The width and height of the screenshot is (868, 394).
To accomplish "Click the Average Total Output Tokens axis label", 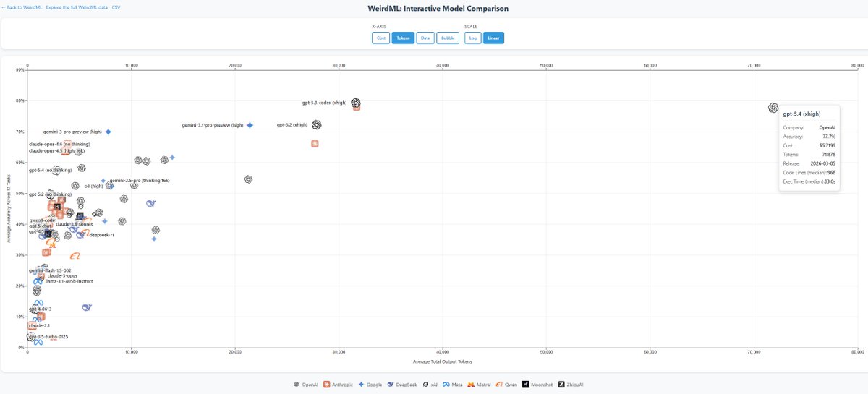I will tap(442, 361).
